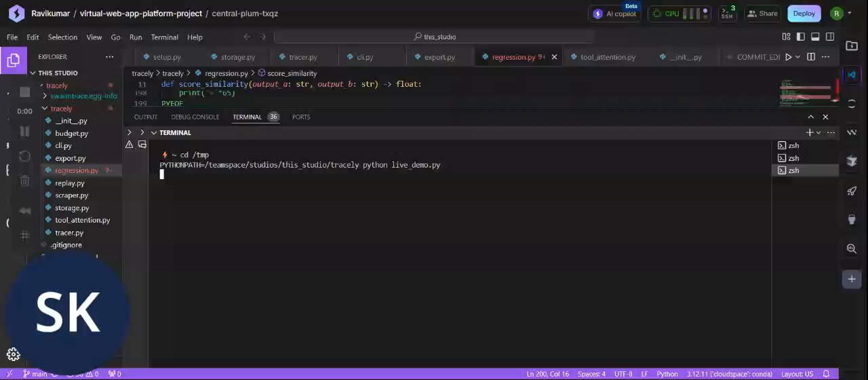Click the new terminal plus icon
This screenshot has width=868, height=380.
click(809, 133)
